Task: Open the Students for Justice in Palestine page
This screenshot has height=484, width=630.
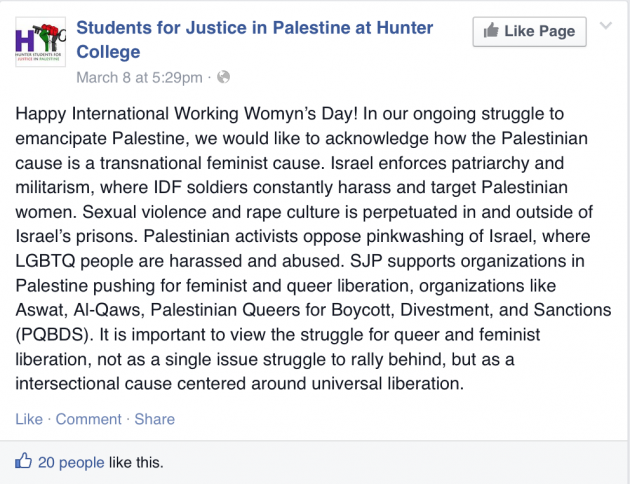Action: [254, 39]
